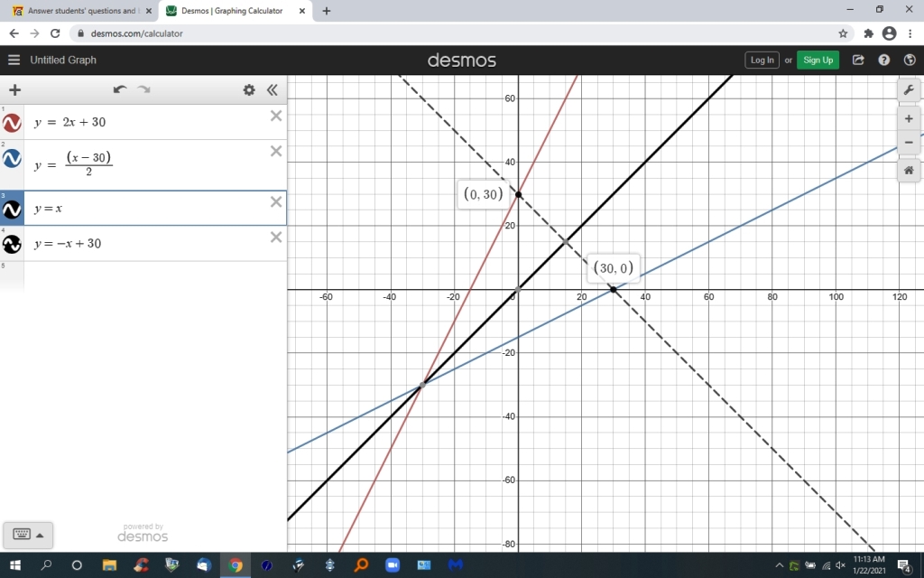Reset graph to default viewport
The width and height of the screenshot is (924, 578).
(x=908, y=171)
